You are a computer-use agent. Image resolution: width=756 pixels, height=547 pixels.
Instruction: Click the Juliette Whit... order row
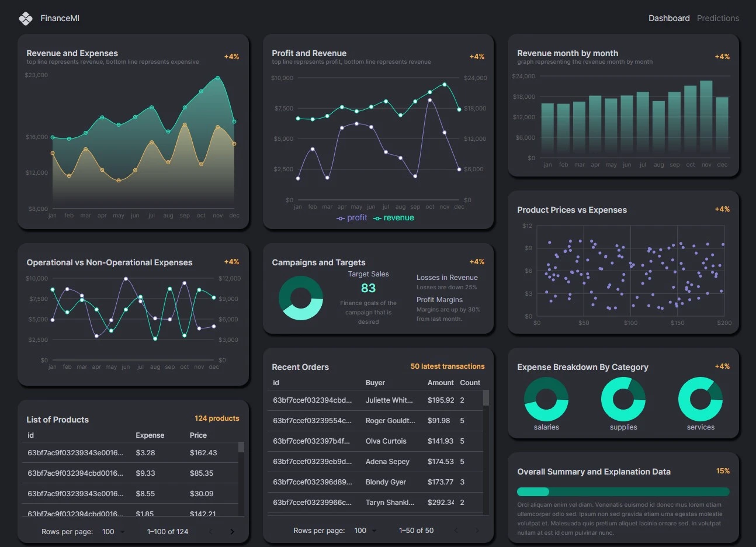[x=375, y=400]
